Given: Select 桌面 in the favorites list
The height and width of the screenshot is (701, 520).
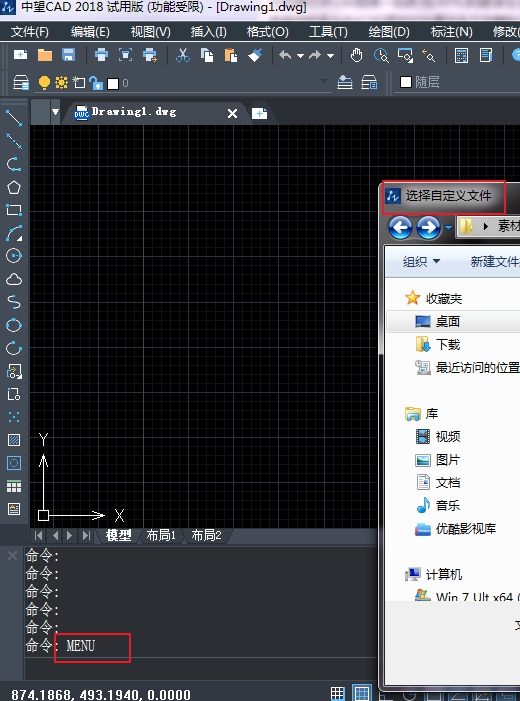Looking at the screenshot, I should (447, 321).
